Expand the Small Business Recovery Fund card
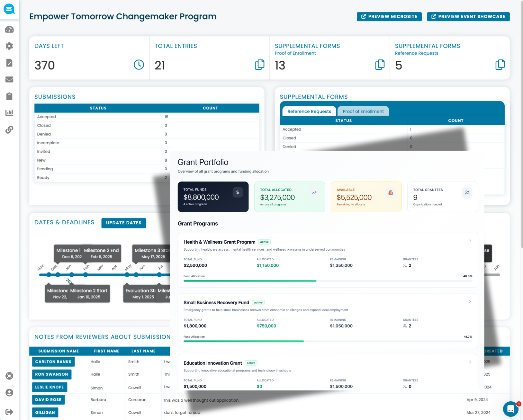This screenshot has height=420, width=523. tap(470, 301)
